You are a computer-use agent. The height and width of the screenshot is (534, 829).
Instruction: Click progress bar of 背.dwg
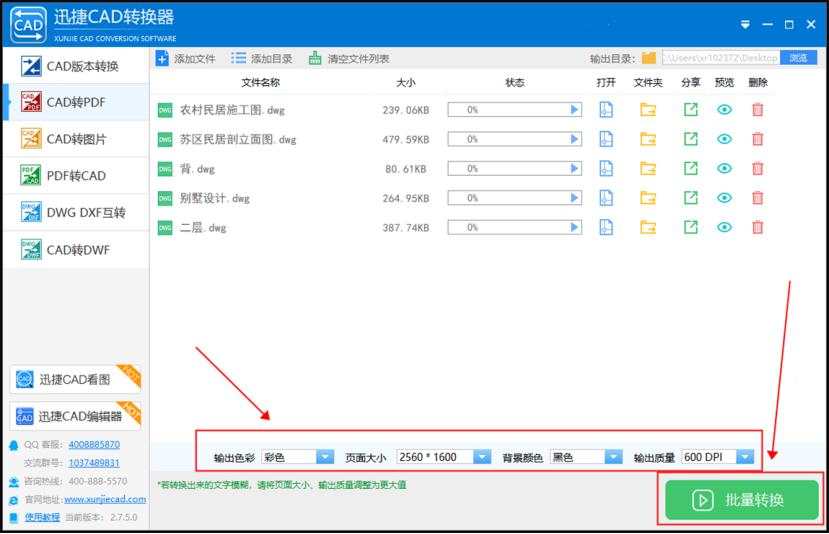514,169
